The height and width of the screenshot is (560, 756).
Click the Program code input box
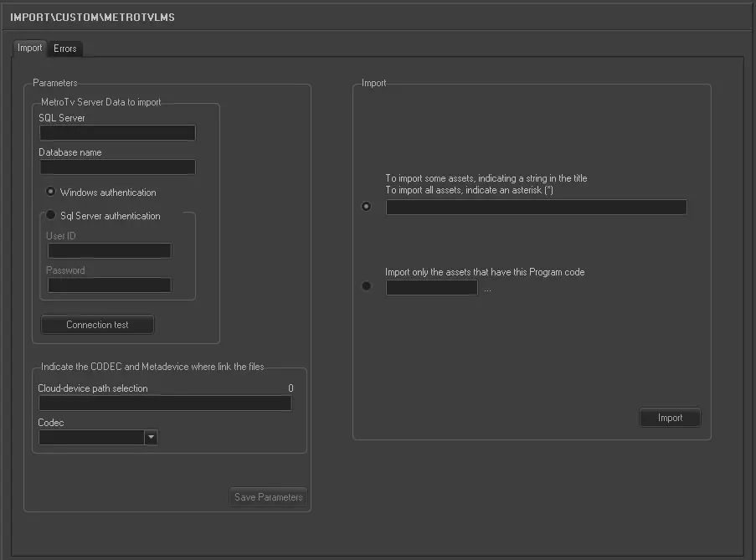coord(431,288)
